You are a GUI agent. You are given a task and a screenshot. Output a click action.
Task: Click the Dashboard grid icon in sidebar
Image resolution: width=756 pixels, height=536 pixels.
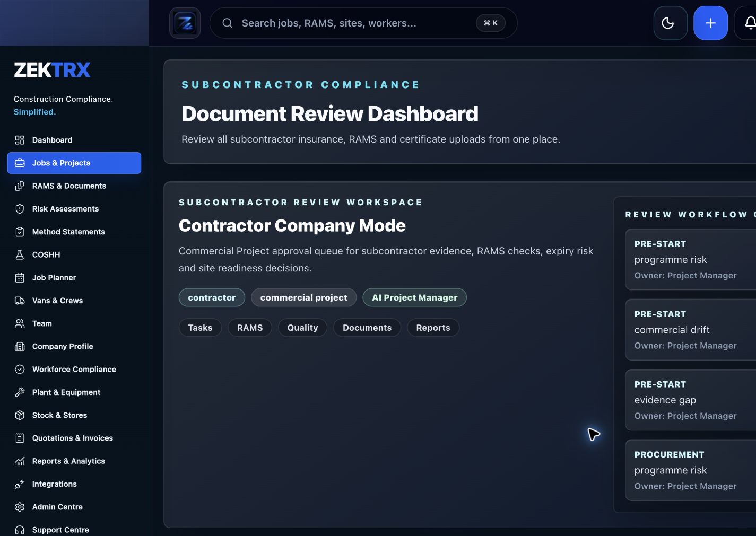point(20,140)
